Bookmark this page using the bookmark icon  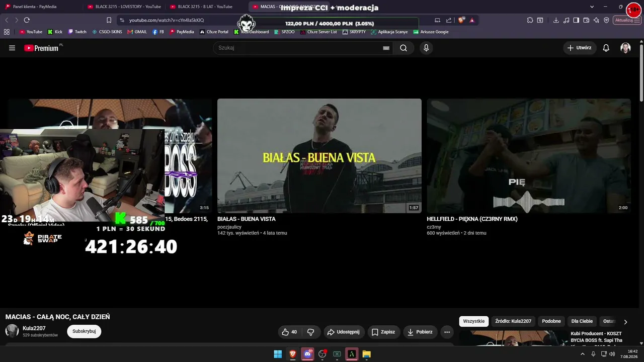coord(109,20)
